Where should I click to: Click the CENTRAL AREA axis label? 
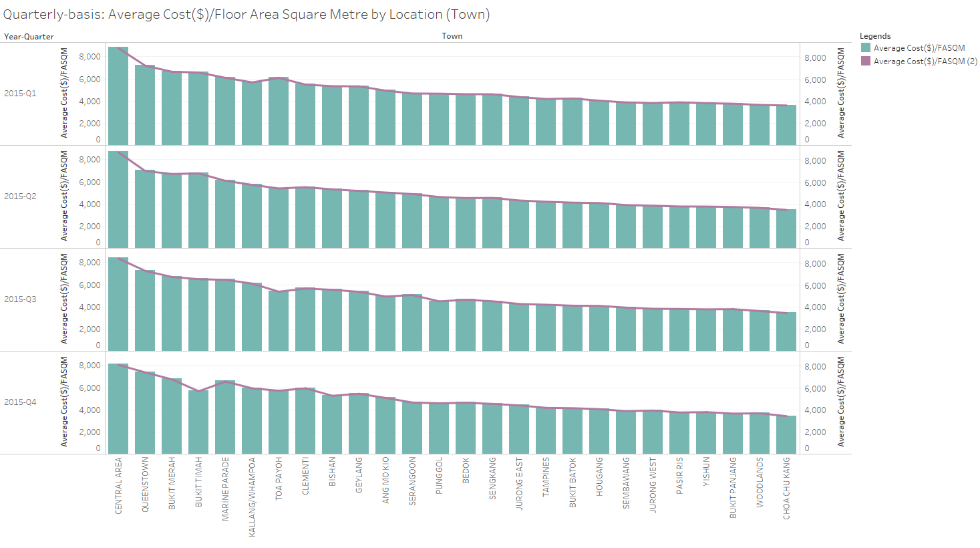point(118,485)
